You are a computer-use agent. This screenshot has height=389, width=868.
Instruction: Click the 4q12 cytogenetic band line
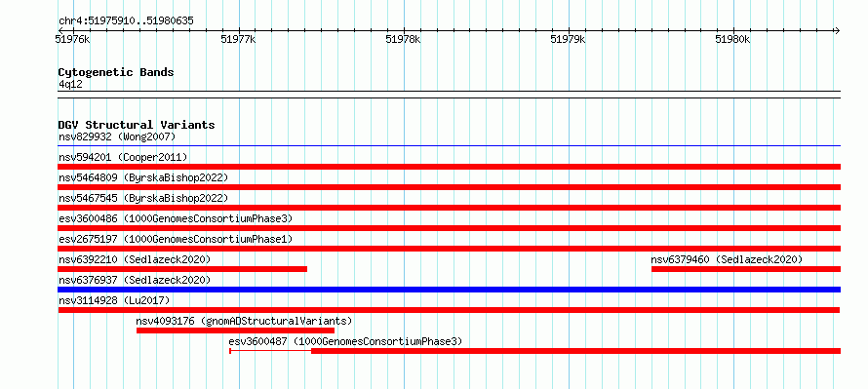[449, 95]
